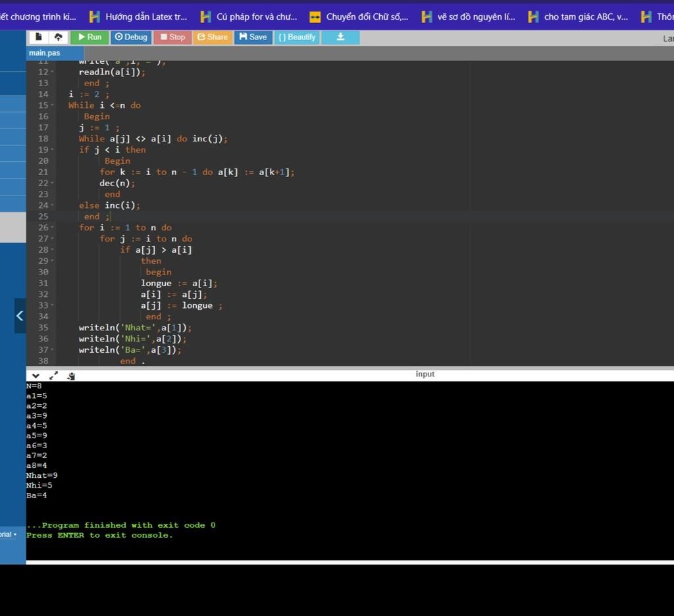The image size is (674, 616).
Task: Stop the running program
Action: point(173,37)
